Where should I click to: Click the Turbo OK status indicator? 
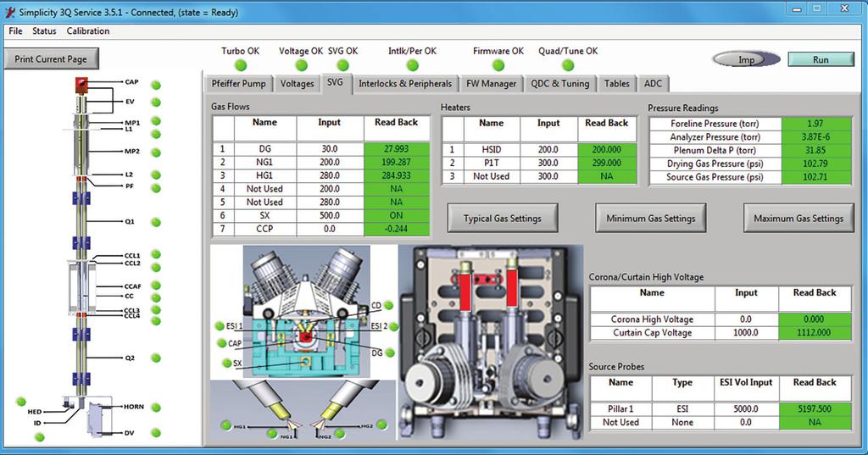point(241,65)
